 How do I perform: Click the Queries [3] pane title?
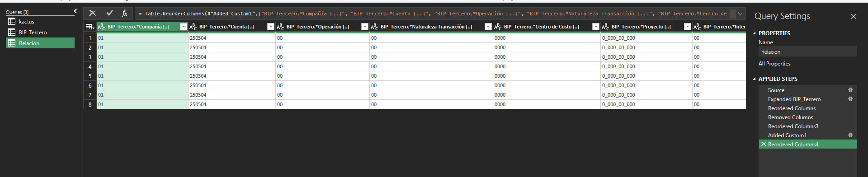pos(17,12)
